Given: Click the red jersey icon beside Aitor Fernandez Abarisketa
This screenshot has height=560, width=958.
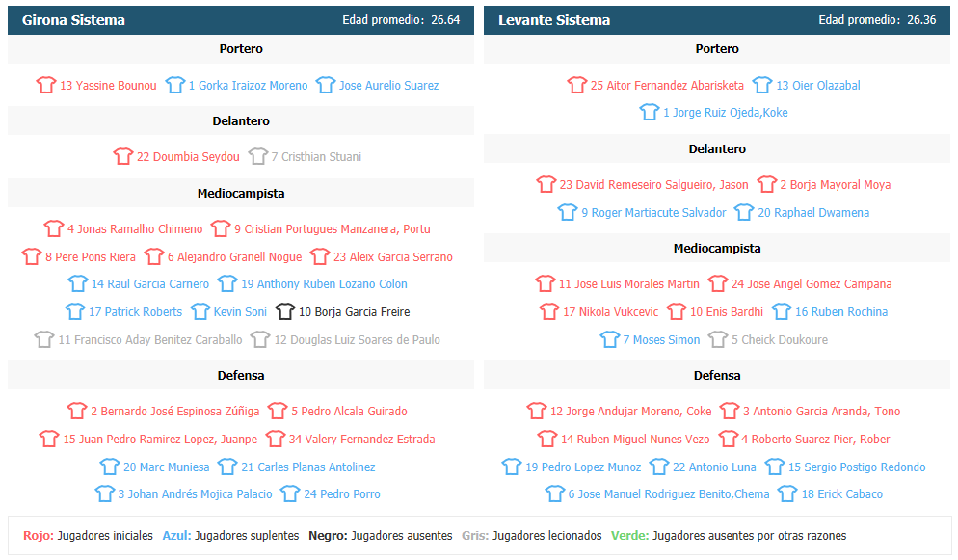Looking at the screenshot, I should pyautogui.click(x=576, y=85).
